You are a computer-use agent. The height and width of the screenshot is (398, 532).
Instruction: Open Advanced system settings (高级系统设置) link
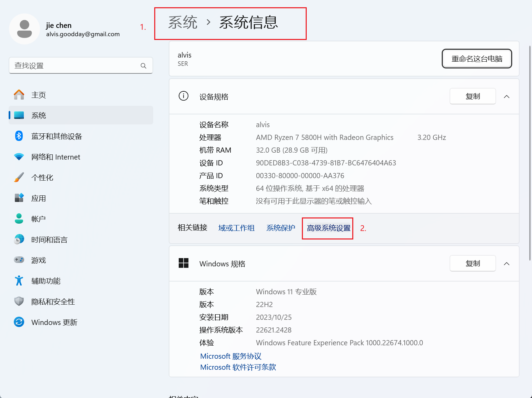click(328, 228)
